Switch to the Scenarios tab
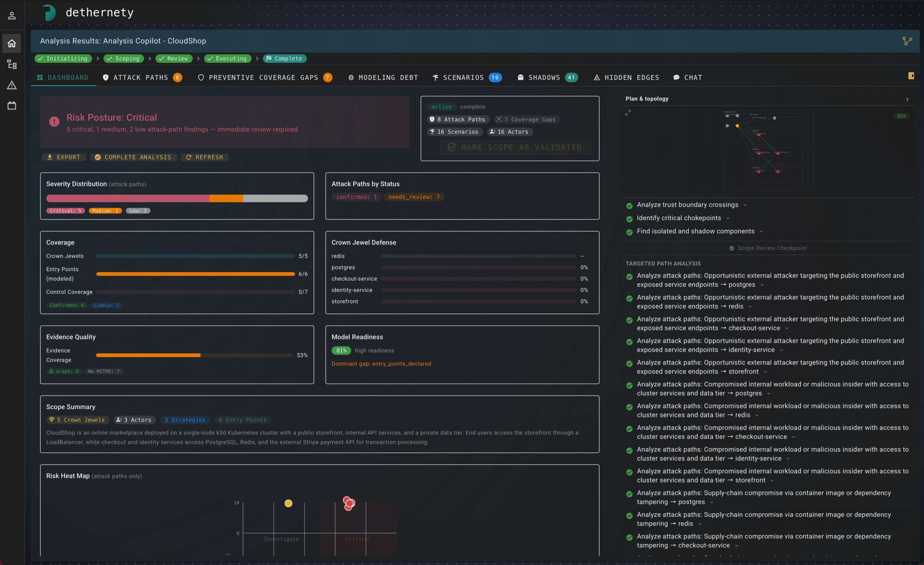The height and width of the screenshot is (565, 924). pyautogui.click(x=467, y=77)
